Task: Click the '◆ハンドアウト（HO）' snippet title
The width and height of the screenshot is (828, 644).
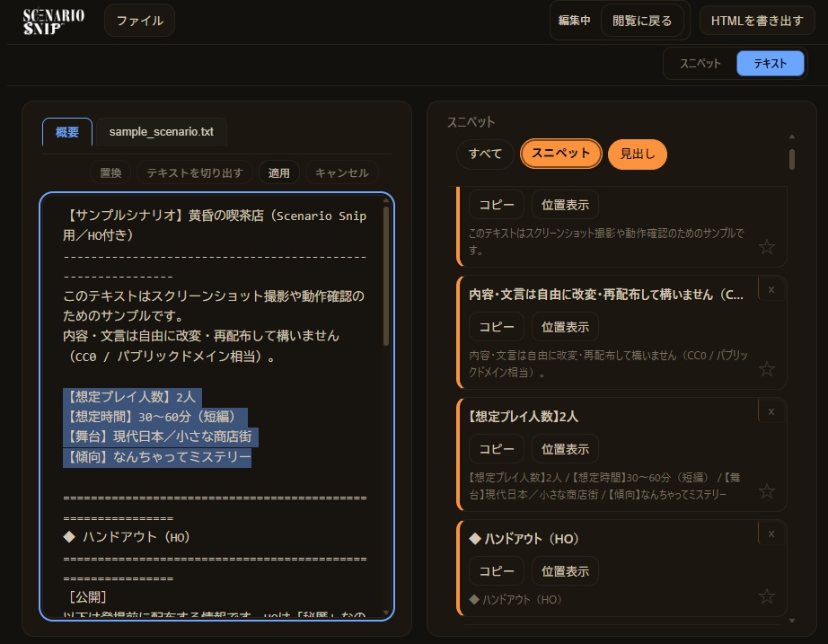Action: pos(524,539)
